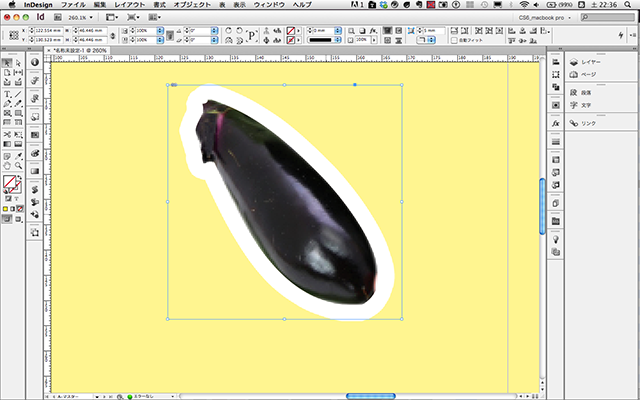640x400 pixels.
Task: Click the search field in the application bar
Action: click(x=606, y=18)
